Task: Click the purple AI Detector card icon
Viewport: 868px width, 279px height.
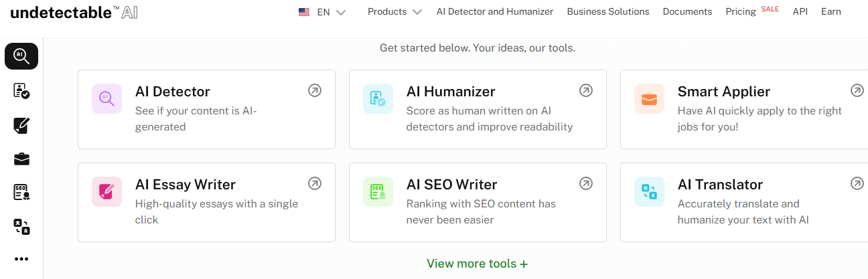Action: pyautogui.click(x=106, y=99)
